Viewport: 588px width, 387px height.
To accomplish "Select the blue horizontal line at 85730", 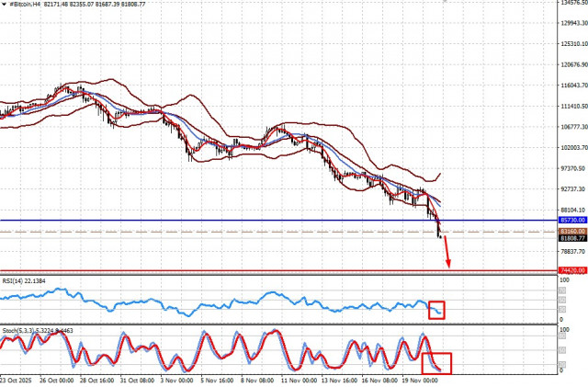I will click(x=278, y=221).
